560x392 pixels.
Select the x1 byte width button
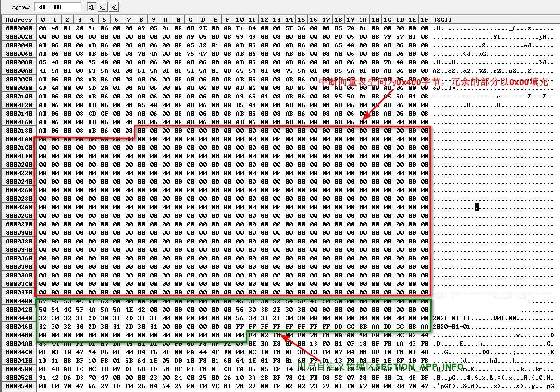pyautogui.click(x=91, y=7)
